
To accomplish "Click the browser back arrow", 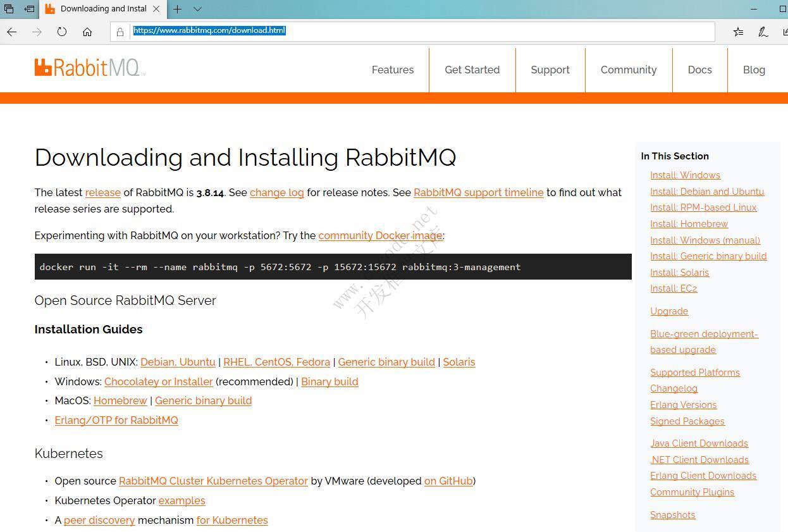I will tap(12, 32).
